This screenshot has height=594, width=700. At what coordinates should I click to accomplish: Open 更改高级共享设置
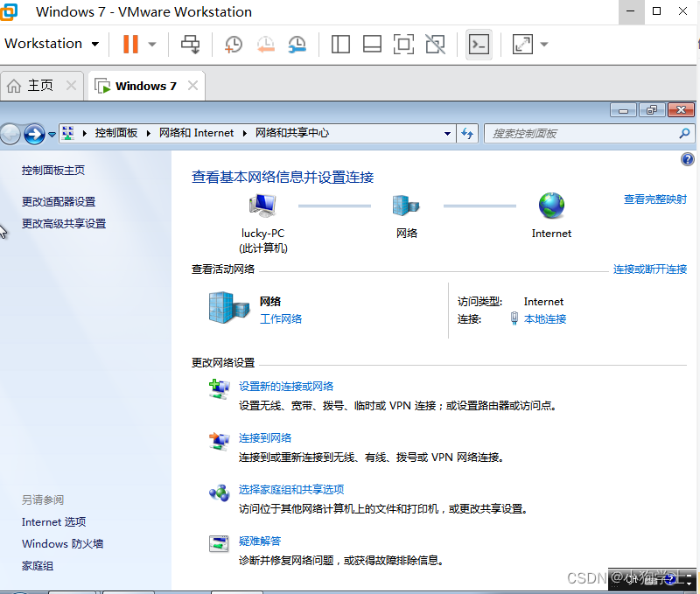[x=64, y=224]
